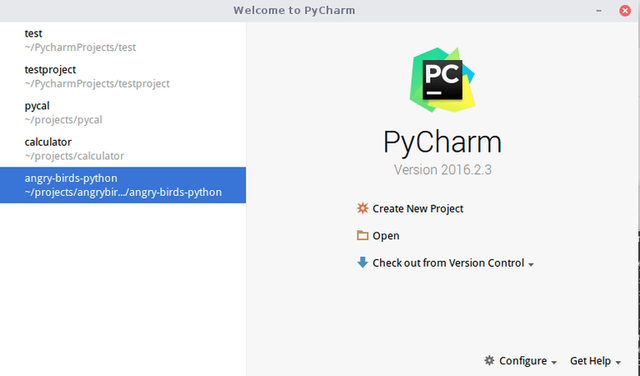Image resolution: width=640 pixels, height=376 pixels.
Task: Click the blue Check out download arrow icon
Action: [362, 262]
